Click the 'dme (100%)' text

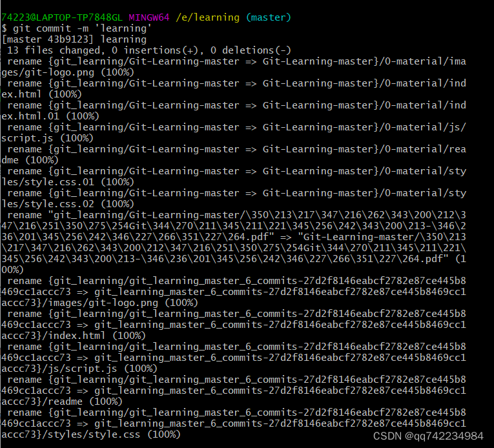click(x=30, y=160)
